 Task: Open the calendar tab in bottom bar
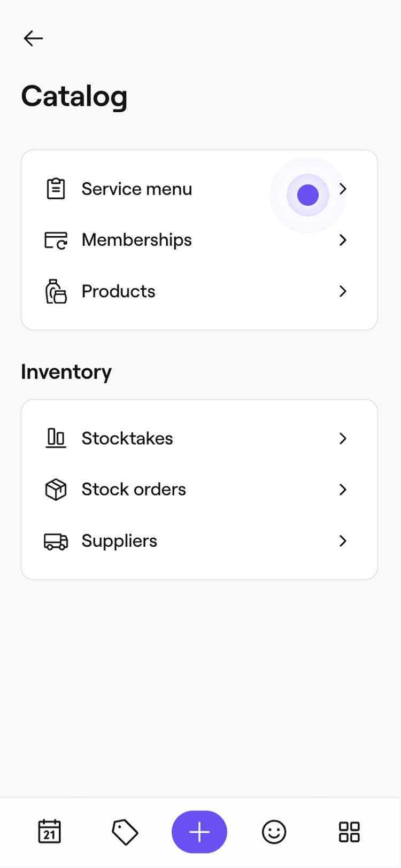pyautogui.click(x=50, y=832)
